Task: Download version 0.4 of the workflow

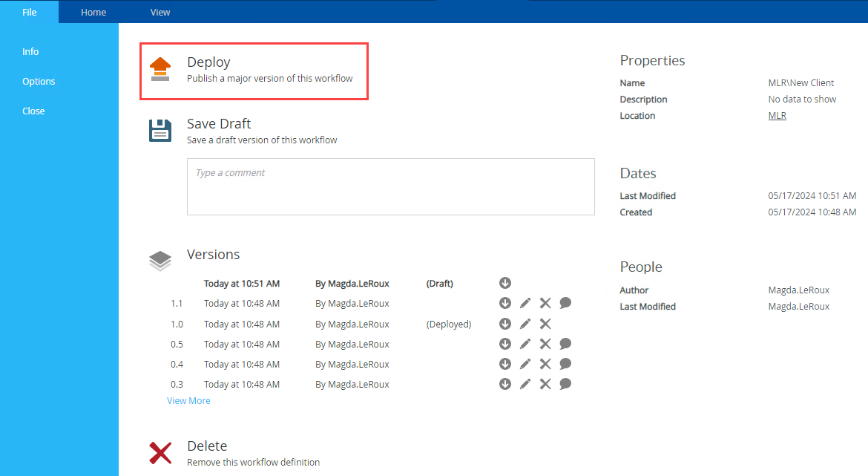Action: pyautogui.click(x=505, y=364)
